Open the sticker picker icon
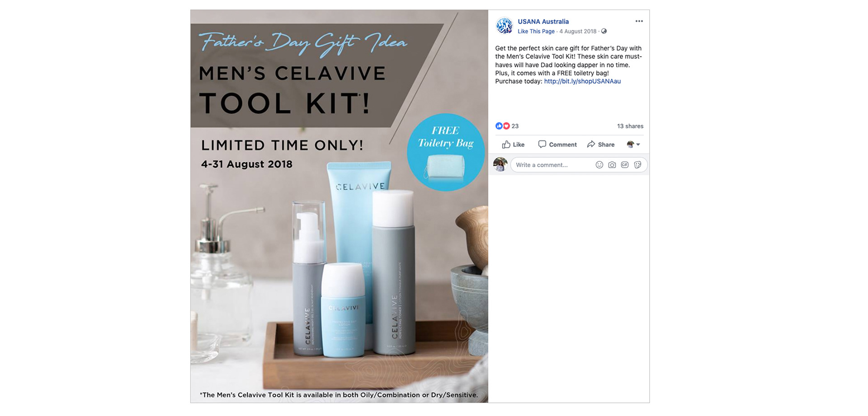This screenshot has height=416, width=868. click(637, 165)
